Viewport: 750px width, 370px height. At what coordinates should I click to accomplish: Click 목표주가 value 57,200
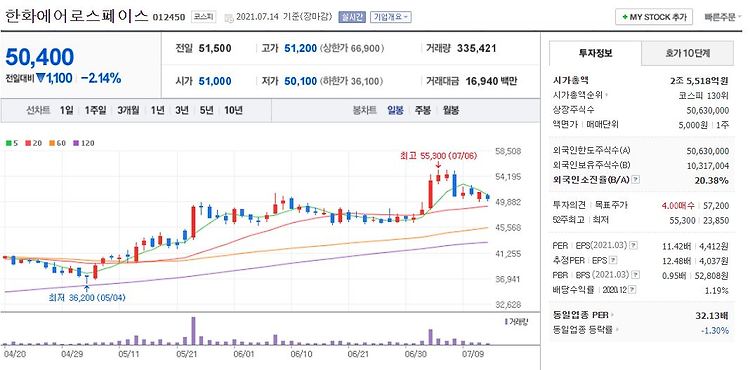tap(716, 206)
